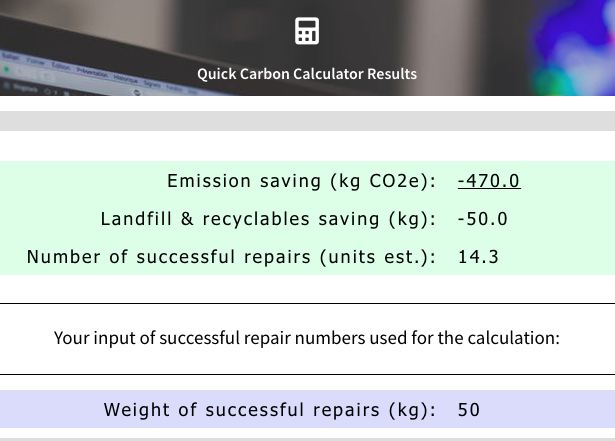615x441 pixels.
Task: Click the horizontal line below input text
Action: [x=308, y=375]
